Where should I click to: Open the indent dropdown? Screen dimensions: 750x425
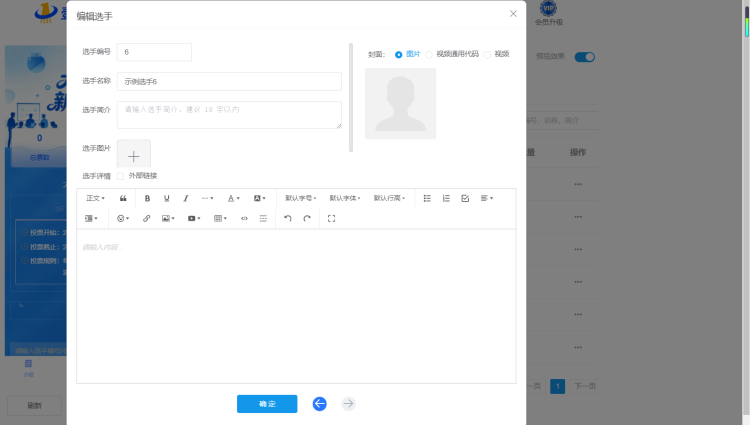click(91, 218)
